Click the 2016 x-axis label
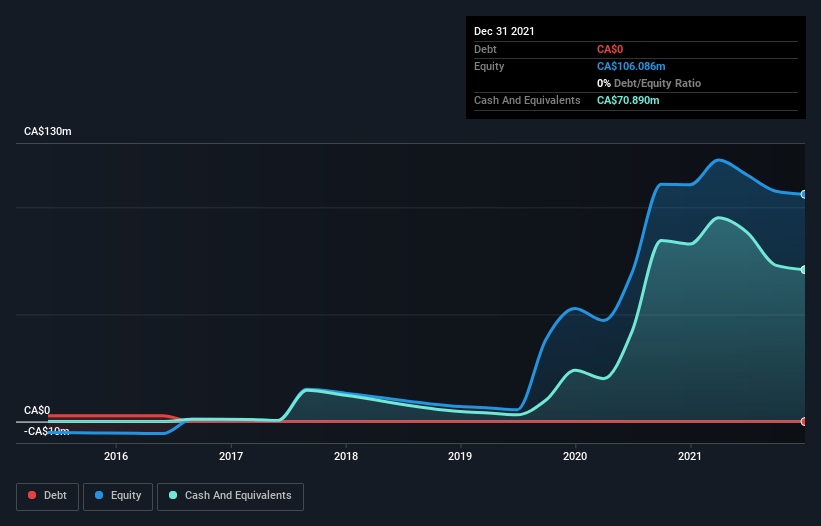 coord(116,456)
